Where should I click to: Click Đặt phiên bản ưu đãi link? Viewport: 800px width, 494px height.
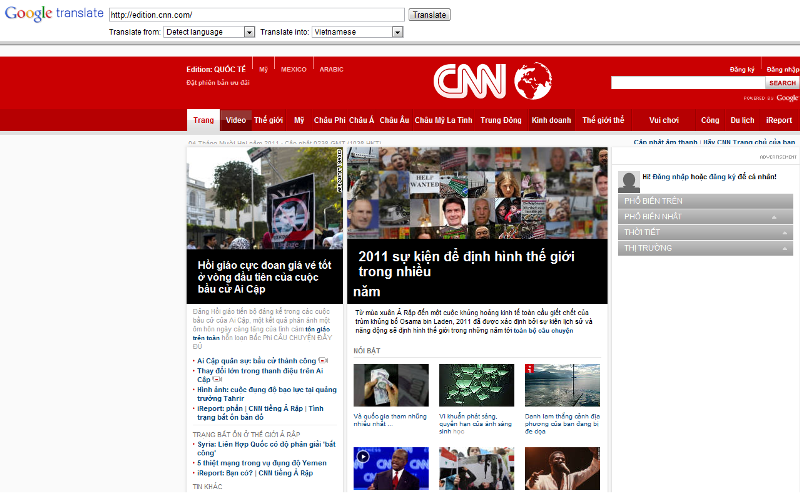(x=218, y=83)
